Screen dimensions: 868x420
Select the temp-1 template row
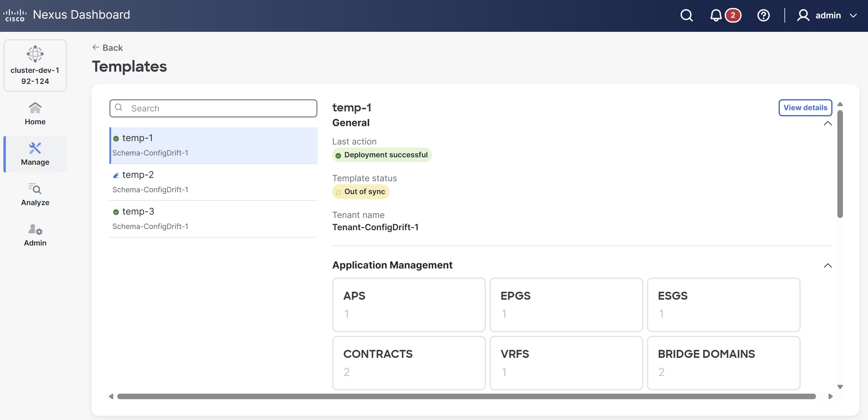pyautogui.click(x=213, y=145)
